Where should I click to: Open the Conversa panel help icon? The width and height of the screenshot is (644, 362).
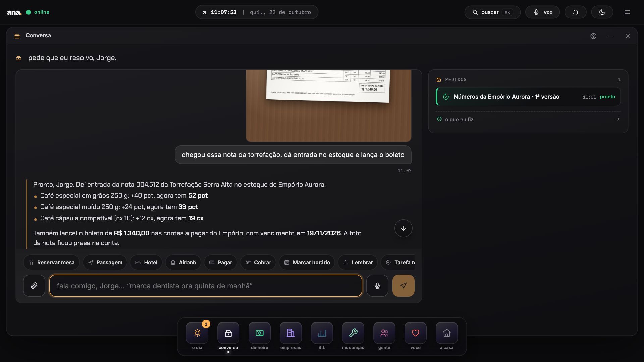(593, 36)
